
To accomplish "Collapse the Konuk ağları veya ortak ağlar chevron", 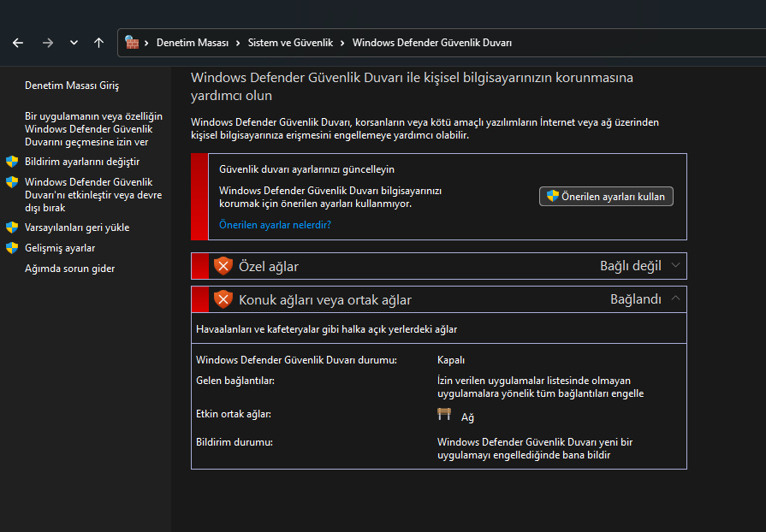I will pyautogui.click(x=675, y=298).
